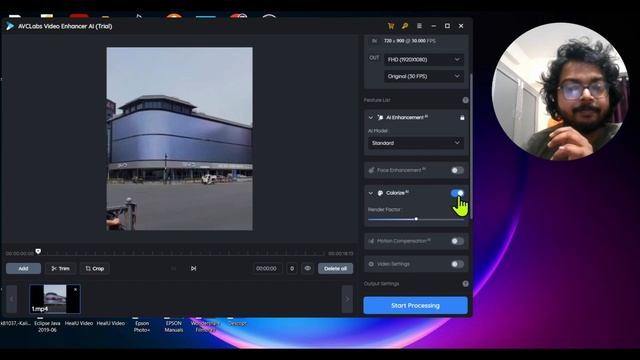The height and width of the screenshot is (360, 640).
Task: Click the Add button
Action: pos(23,269)
